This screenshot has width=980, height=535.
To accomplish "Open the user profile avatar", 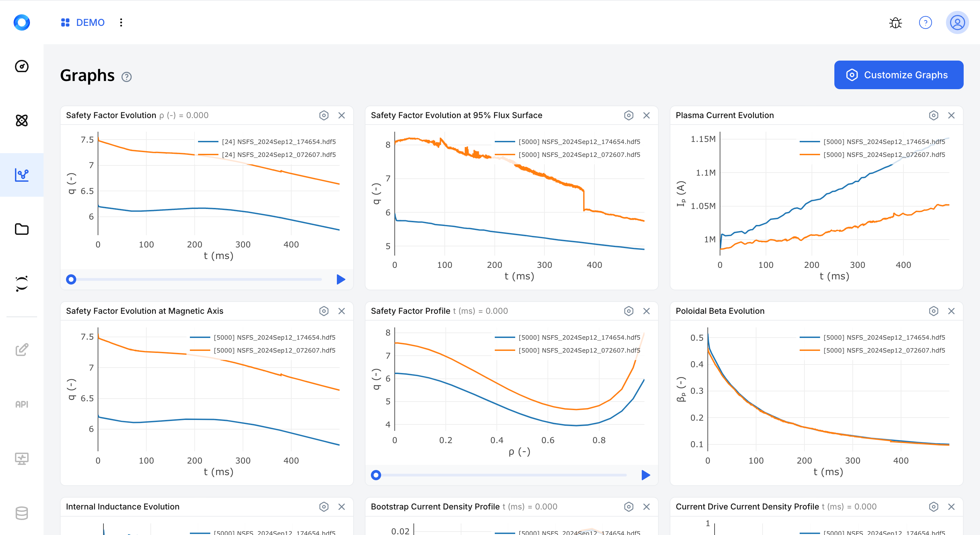I will coord(957,22).
